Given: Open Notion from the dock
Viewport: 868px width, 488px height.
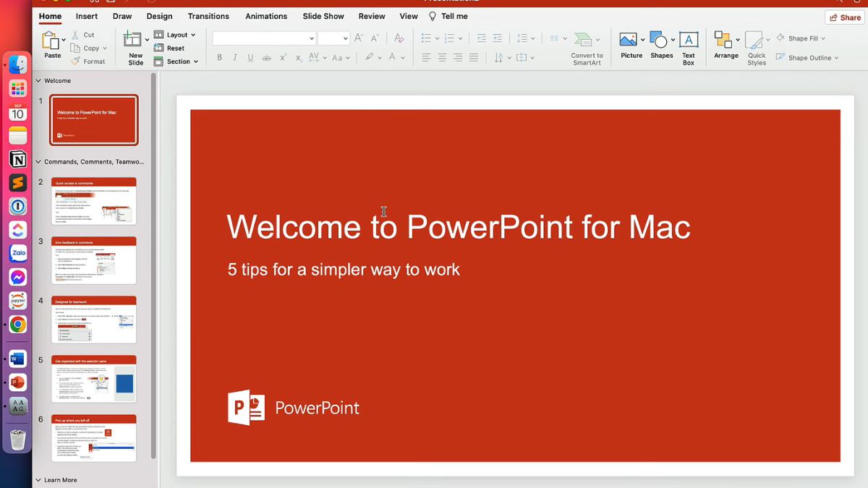Looking at the screenshot, I should (x=18, y=160).
